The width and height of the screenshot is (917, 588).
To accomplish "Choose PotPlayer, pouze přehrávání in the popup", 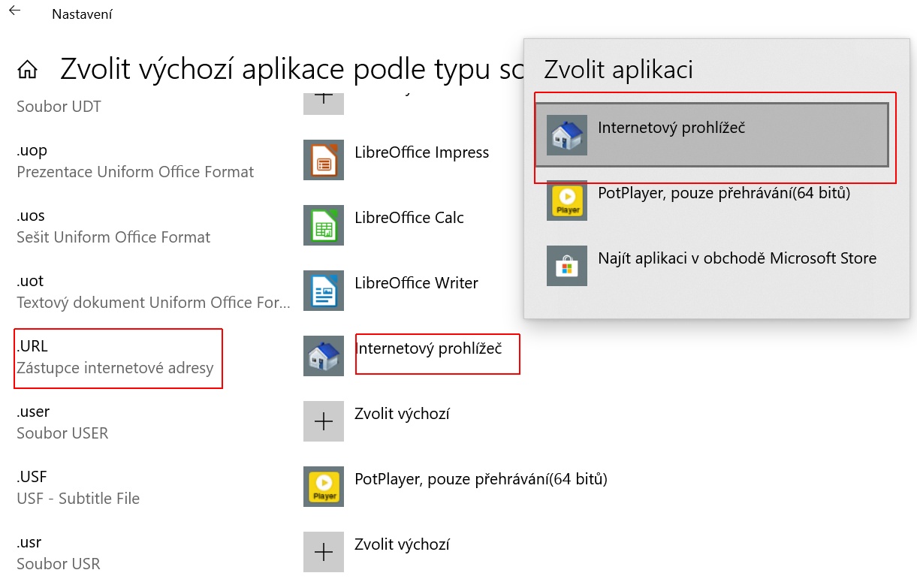I will tap(723, 193).
